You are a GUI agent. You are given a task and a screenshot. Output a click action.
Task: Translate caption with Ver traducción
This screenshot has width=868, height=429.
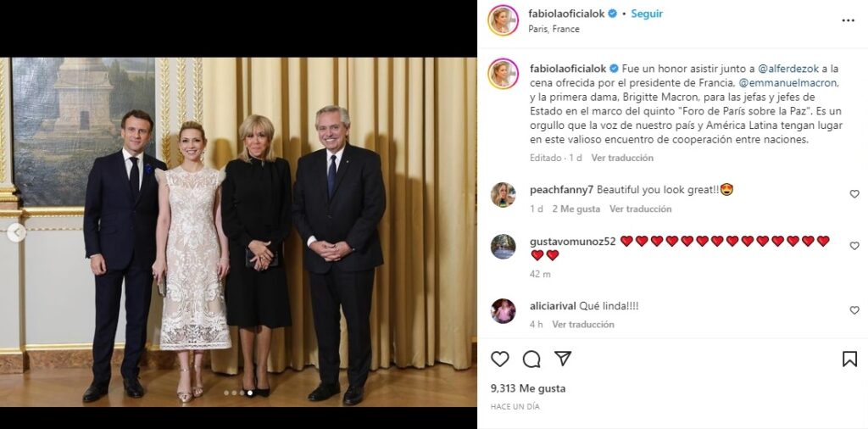click(622, 158)
